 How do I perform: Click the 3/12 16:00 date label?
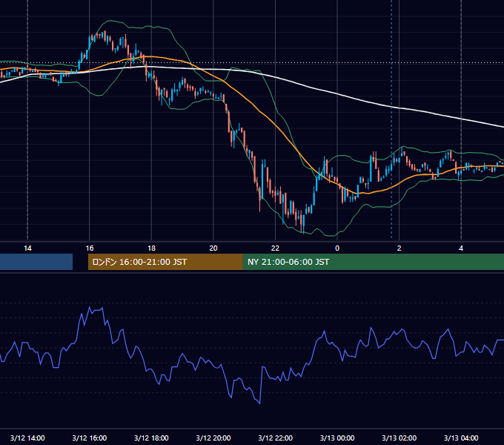(x=90, y=438)
